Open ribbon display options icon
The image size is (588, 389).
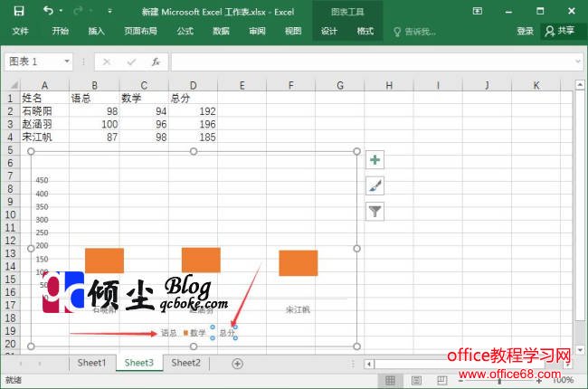tap(478, 11)
